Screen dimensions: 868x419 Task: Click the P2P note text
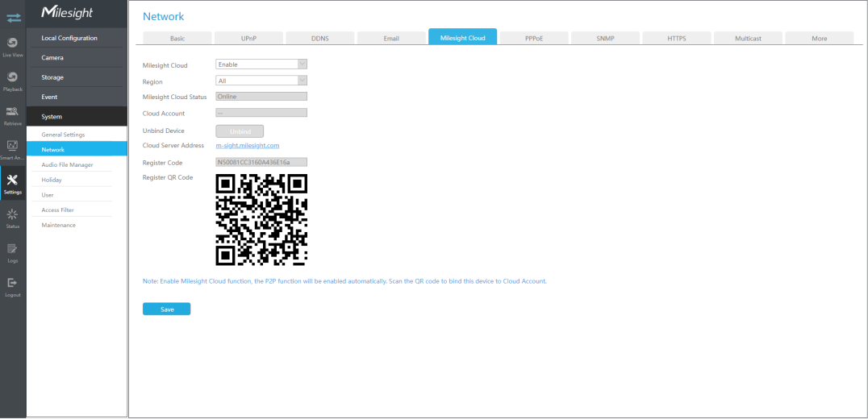[x=345, y=281]
